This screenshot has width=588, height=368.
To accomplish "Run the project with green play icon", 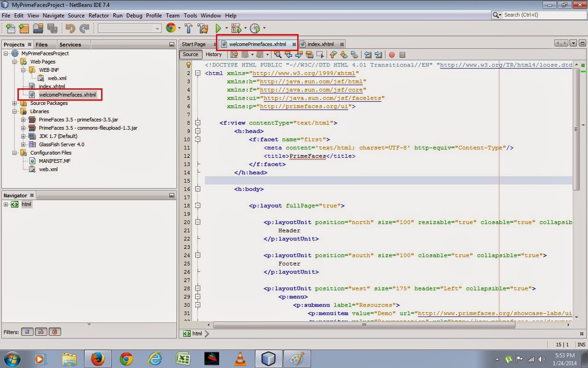I will [219, 29].
